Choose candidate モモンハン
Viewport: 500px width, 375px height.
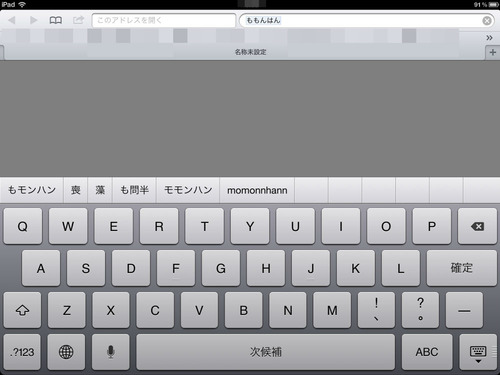[x=188, y=190]
